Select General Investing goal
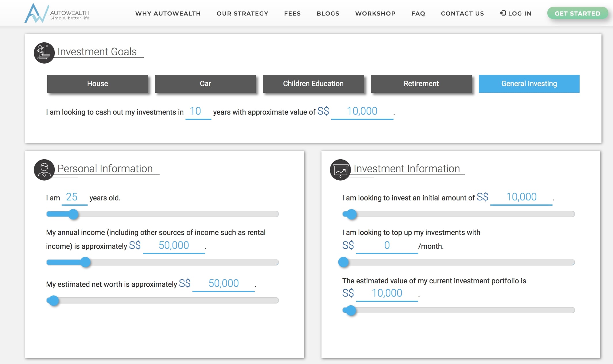Screen dimensions: 613x364 click(529, 84)
